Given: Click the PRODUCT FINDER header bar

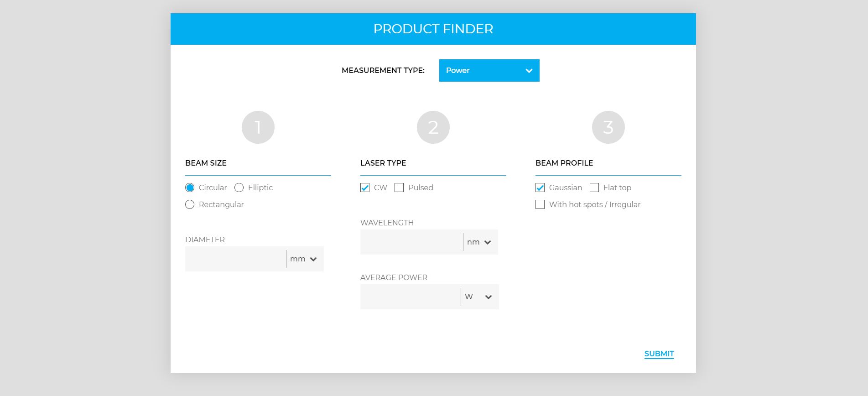Looking at the screenshot, I should coord(433,28).
